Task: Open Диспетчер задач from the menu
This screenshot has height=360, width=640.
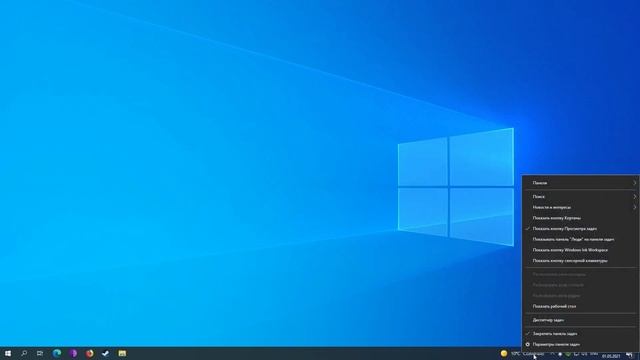Action: pos(580,320)
